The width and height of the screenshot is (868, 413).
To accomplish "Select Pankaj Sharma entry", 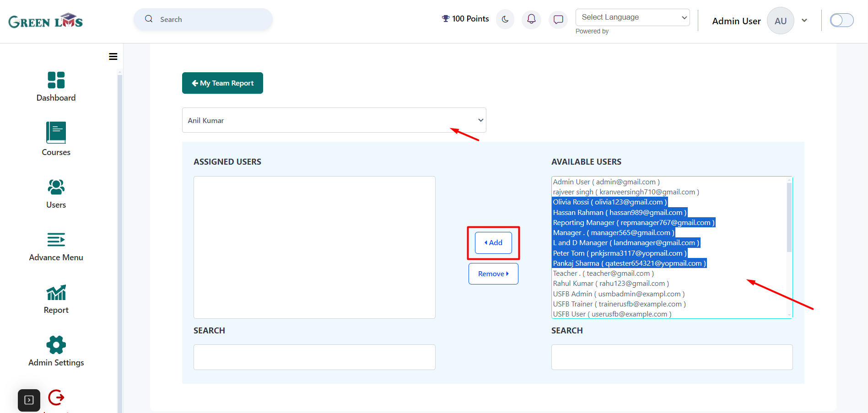I will pos(630,263).
